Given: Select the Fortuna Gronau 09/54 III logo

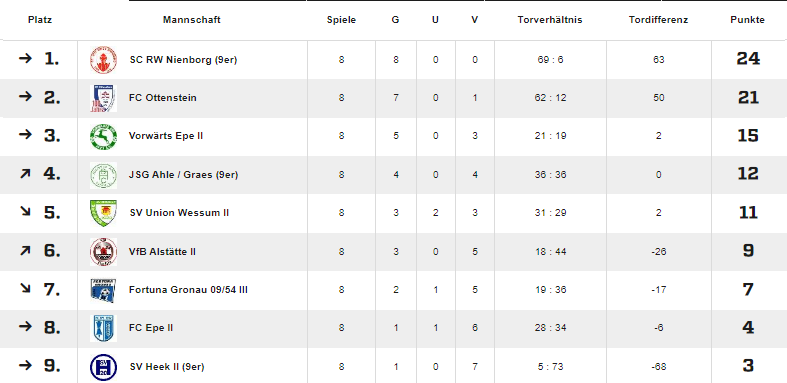Looking at the screenshot, I should (x=103, y=290).
